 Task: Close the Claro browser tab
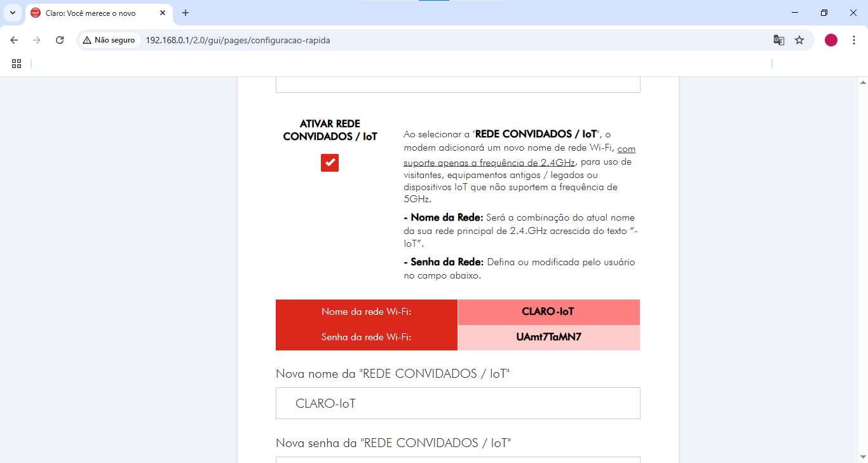click(x=162, y=13)
